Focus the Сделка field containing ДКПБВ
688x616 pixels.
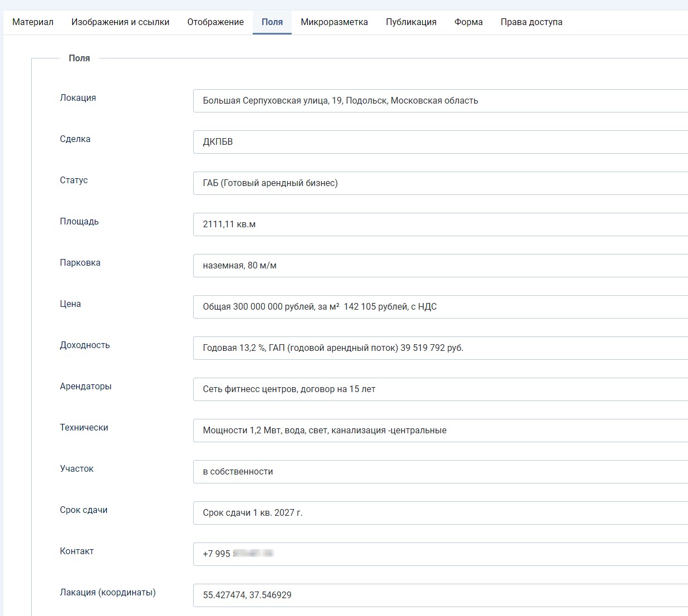[440, 142]
